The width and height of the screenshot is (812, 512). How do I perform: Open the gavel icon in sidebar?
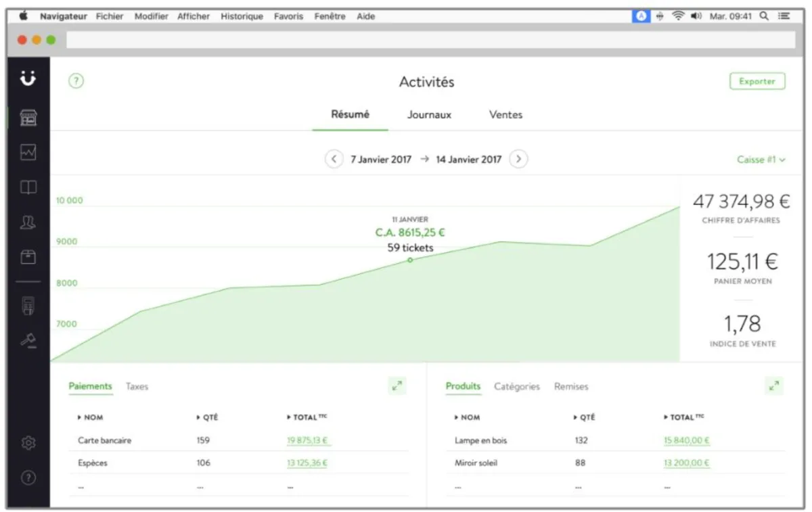28,340
